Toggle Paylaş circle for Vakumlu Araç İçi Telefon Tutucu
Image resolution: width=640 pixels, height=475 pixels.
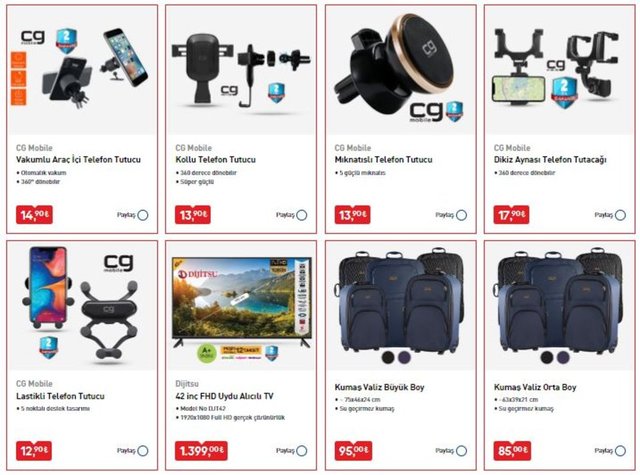[143, 215]
